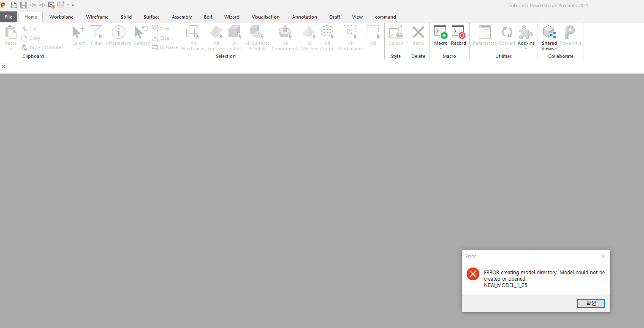
Task: Click the Record label in the Macro group
Action: (459, 43)
